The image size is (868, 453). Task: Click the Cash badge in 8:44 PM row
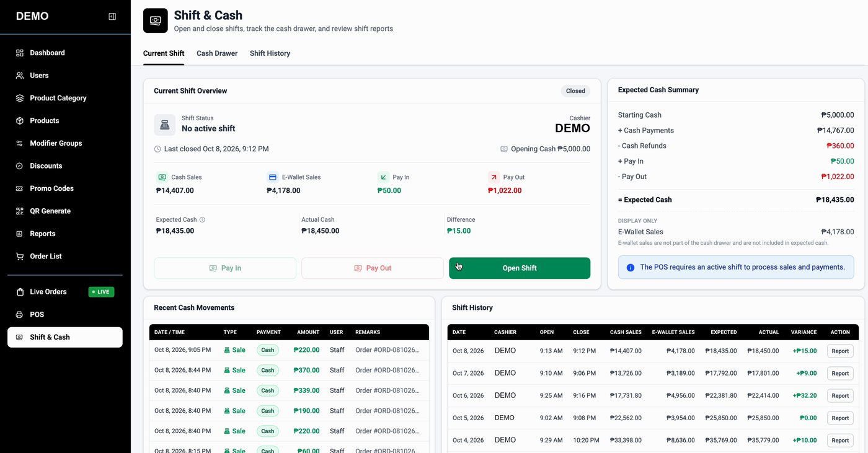268,371
